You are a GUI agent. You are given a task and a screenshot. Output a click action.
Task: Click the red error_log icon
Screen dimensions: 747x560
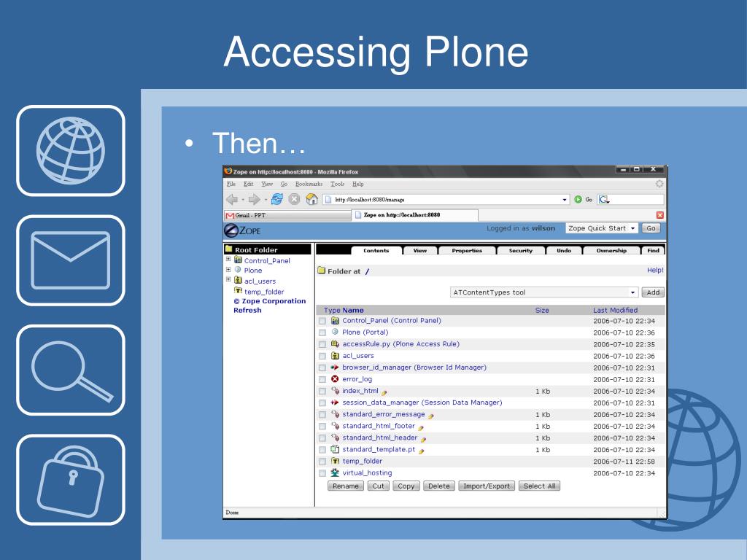[335, 379]
